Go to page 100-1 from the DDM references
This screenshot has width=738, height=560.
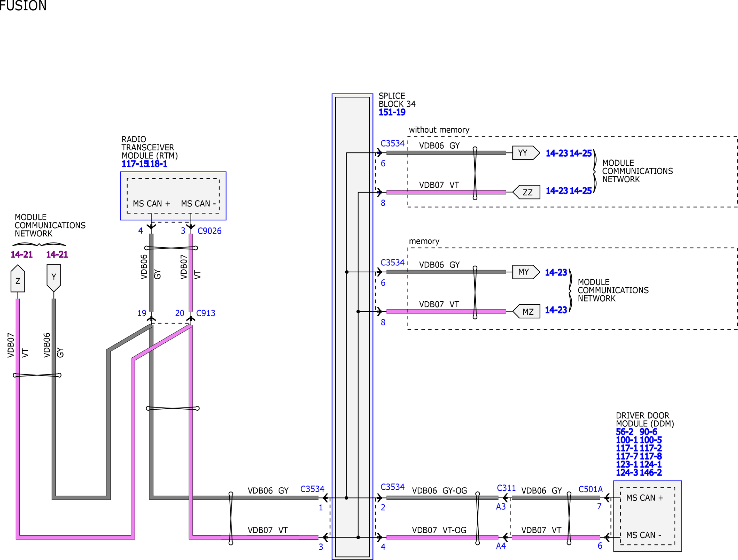click(x=627, y=440)
